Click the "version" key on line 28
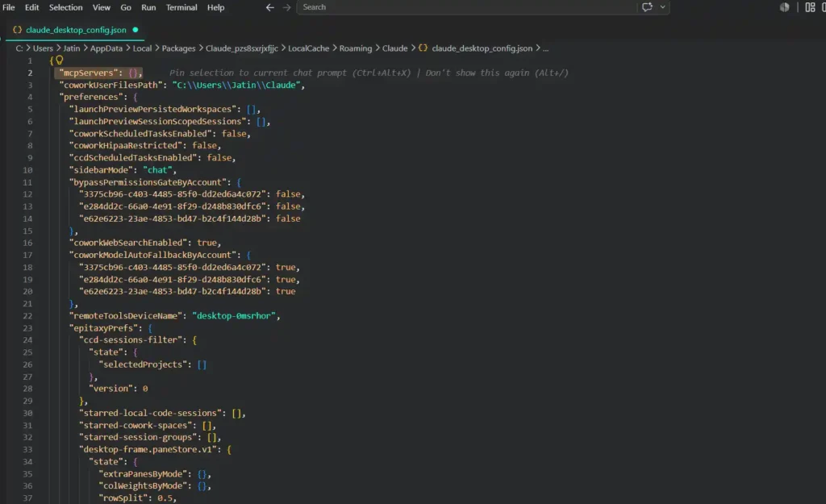826x504 pixels. 111,389
